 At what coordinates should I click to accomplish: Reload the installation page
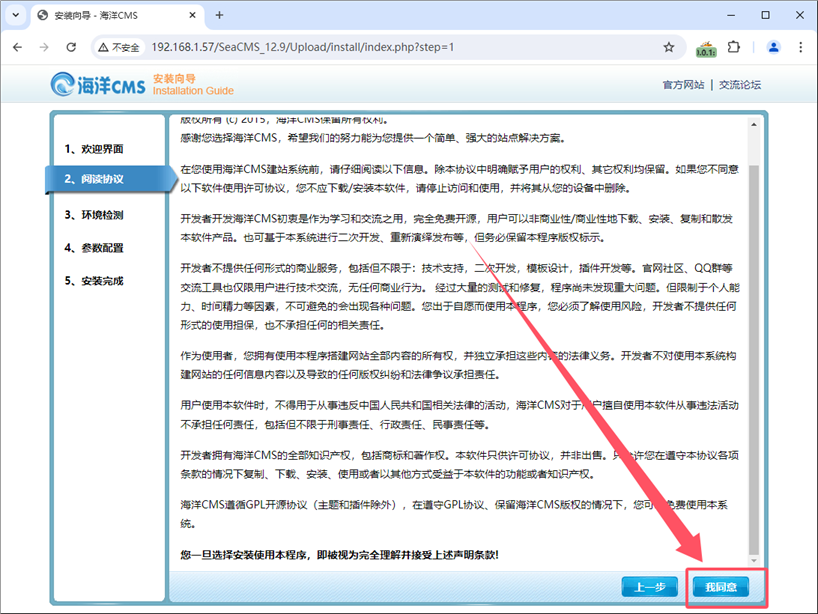[x=70, y=47]
